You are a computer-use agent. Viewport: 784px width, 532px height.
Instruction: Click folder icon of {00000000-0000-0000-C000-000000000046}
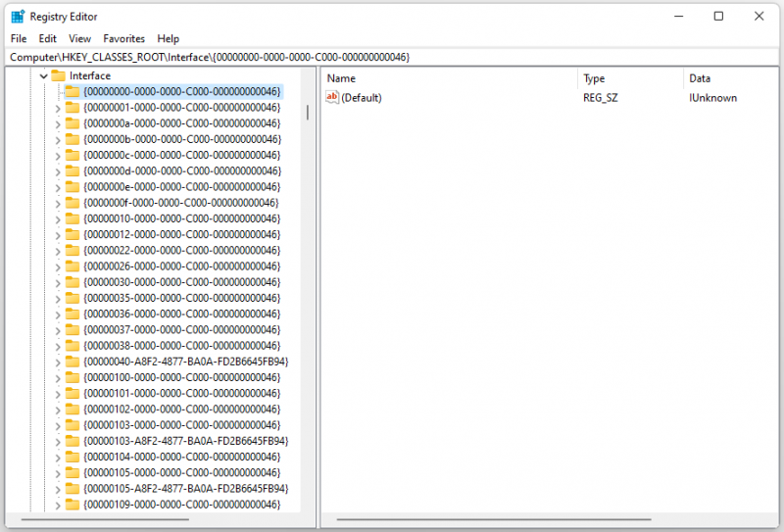tap(73, 91)
